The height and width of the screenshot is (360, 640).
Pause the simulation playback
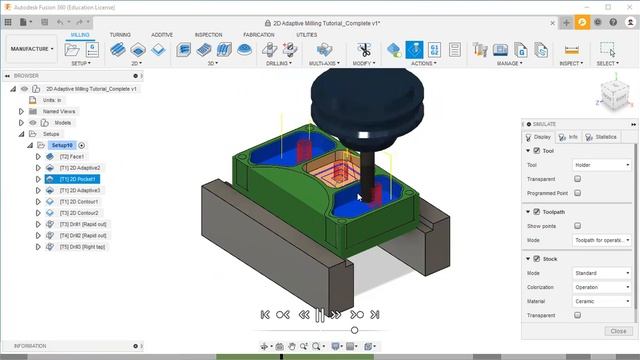[x=320, y=315]
